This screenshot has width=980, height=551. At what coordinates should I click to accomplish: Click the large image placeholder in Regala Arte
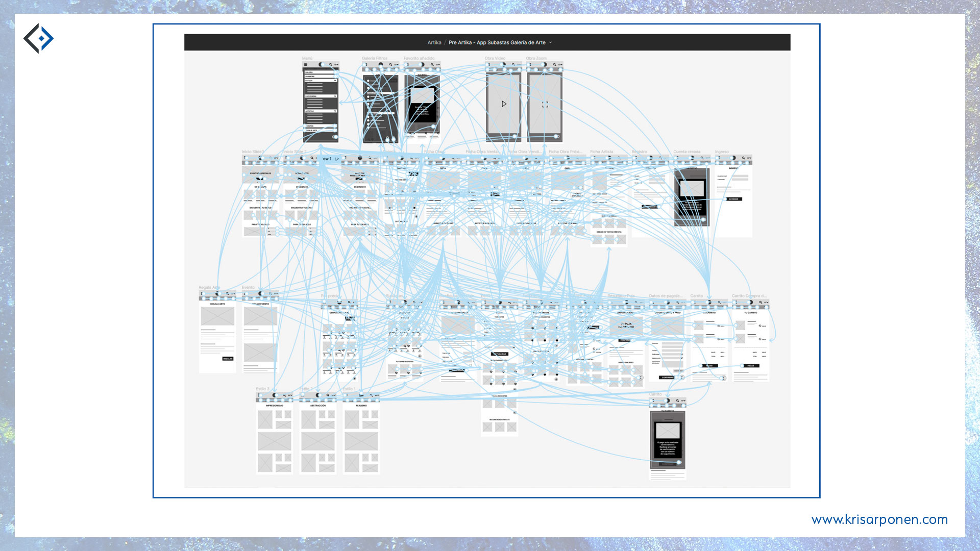click(217, 316)
